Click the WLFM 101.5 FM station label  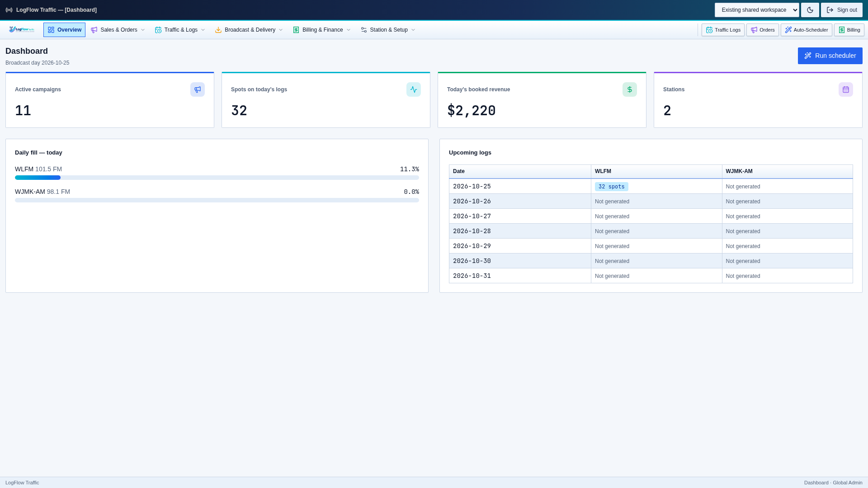point(38,169)
